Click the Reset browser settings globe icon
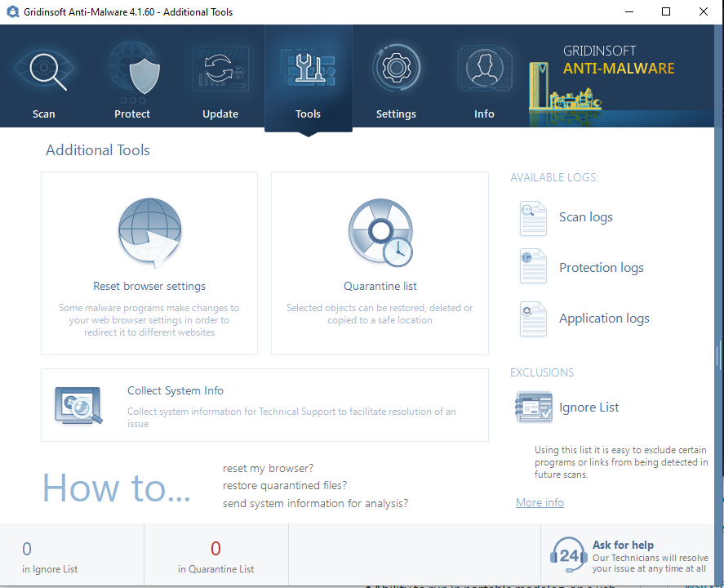Viewport: 724px width, 588px height. [149, 233]
